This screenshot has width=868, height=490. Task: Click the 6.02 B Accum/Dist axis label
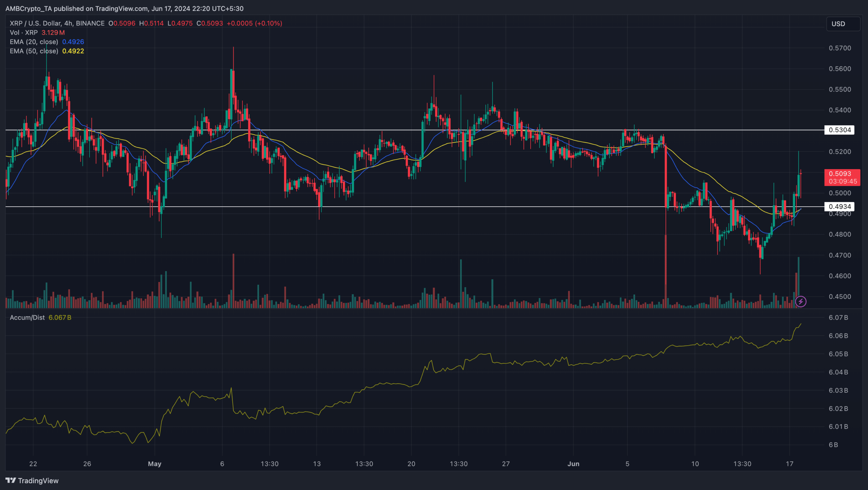tap(839, 408)
